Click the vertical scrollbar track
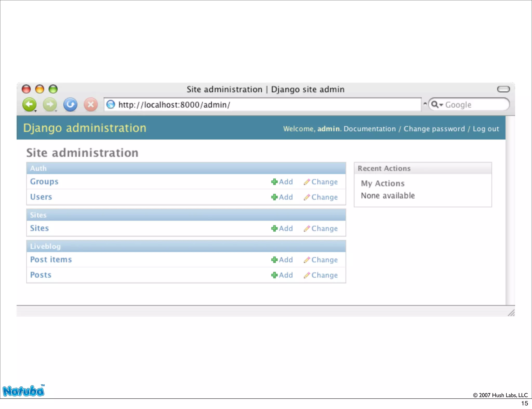The image size is (532, 409). click(510, 210)
